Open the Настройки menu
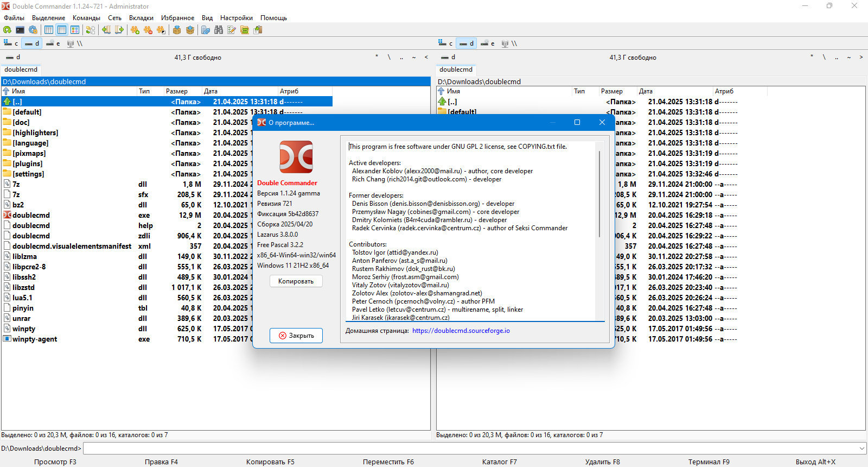Image resolution: width=868 pixels, height=467 pixels. click(x=237, y=18)
